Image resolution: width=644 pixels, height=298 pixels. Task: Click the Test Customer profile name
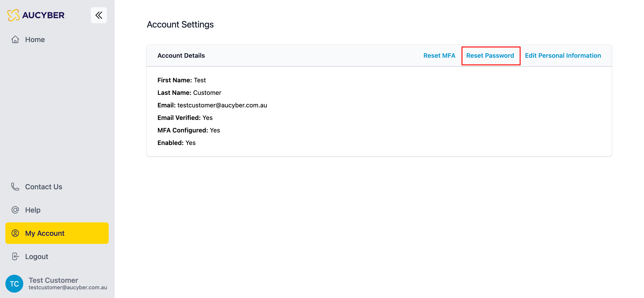click(x=53, y=280)
